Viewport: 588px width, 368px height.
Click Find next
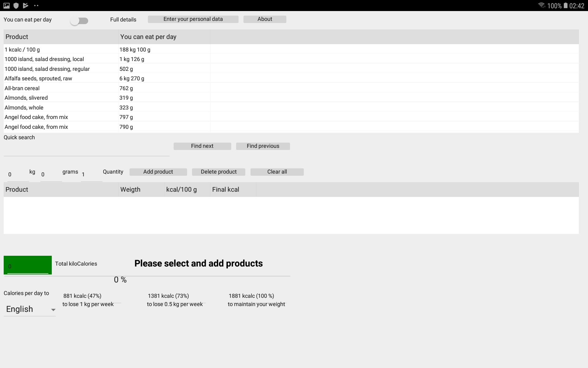tap(202, 146)
